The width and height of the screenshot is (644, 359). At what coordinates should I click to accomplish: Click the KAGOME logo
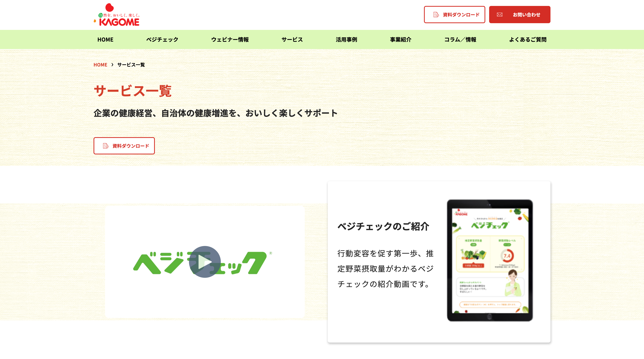pos(117,15)
